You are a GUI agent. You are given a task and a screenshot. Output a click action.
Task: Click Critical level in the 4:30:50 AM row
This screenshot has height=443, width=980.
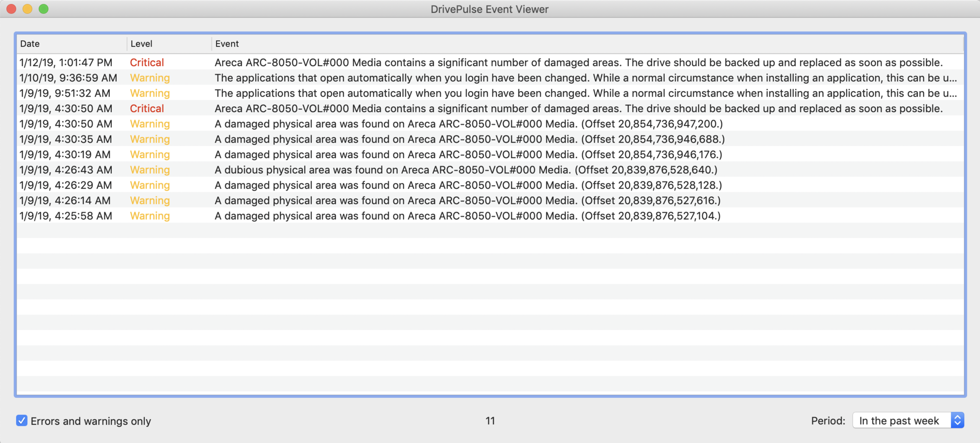pos(147,108)
